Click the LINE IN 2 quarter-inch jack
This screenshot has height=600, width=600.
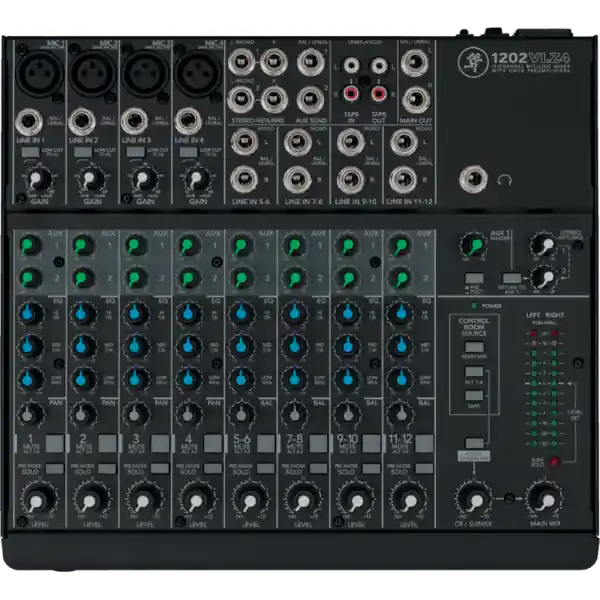coord(82,122)
